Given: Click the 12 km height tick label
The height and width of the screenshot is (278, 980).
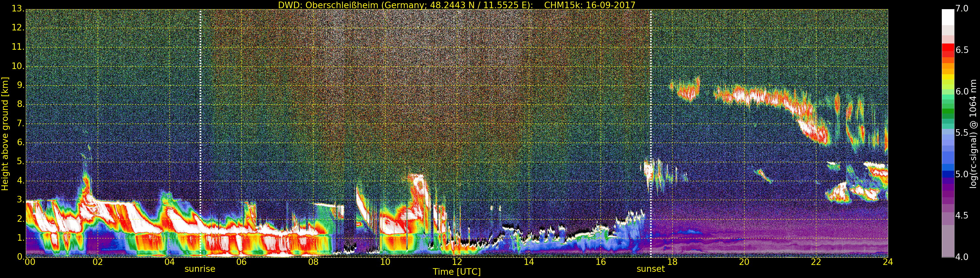Looking at the screenshot, I should [18, 28].
